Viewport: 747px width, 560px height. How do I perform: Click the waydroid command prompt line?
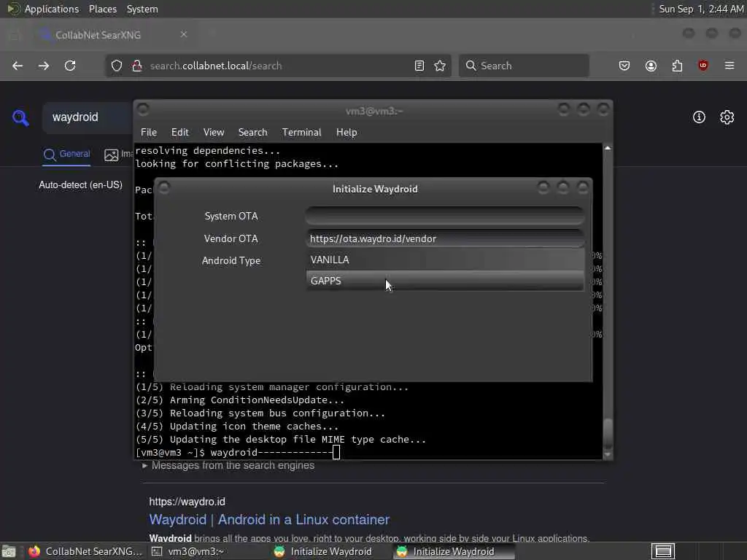coord(237,452)
